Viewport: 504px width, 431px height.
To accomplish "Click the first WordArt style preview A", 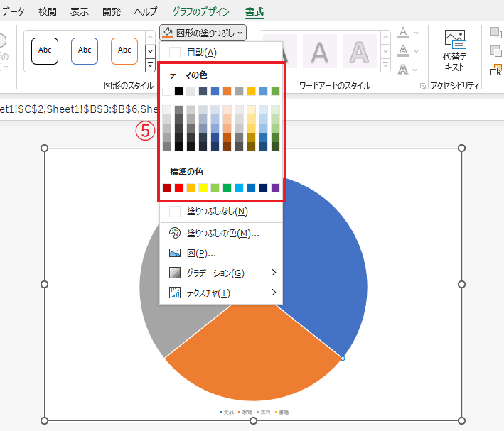I will coord(280,51).
